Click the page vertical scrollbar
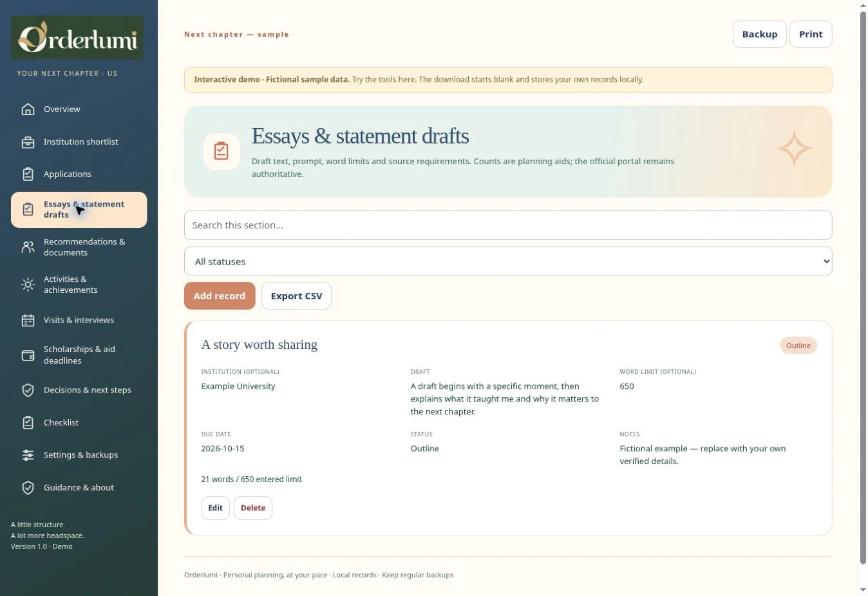Screen dimensions: 868x596 click(863, 288)
